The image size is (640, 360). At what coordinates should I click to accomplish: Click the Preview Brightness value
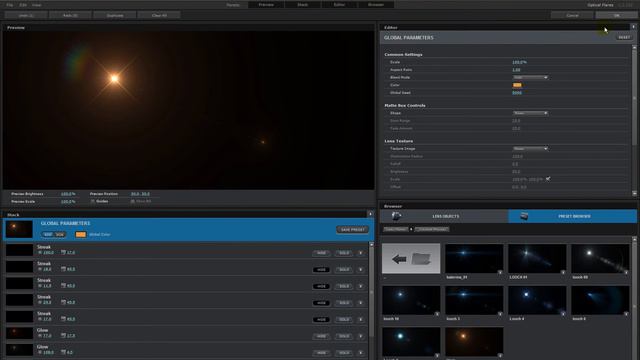(68, 194)
